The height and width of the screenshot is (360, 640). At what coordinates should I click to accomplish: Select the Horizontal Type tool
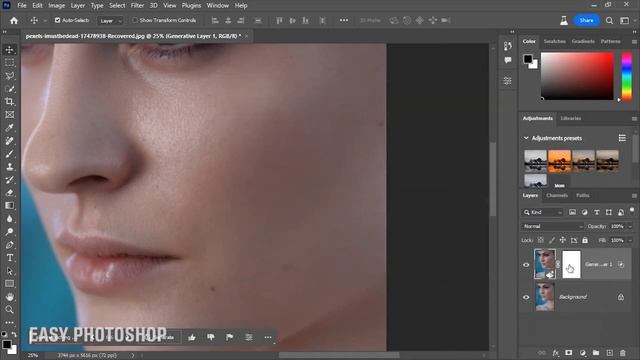click(9, 258)
